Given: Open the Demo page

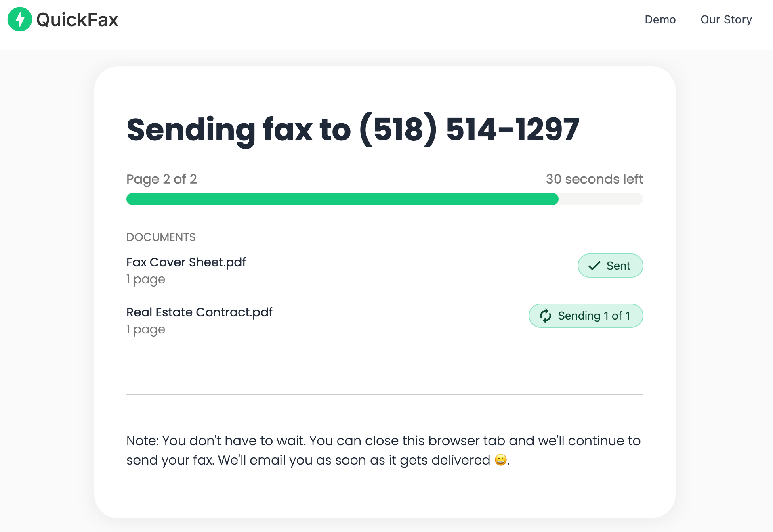Looking at the screenshot, I should pos(660,19).
